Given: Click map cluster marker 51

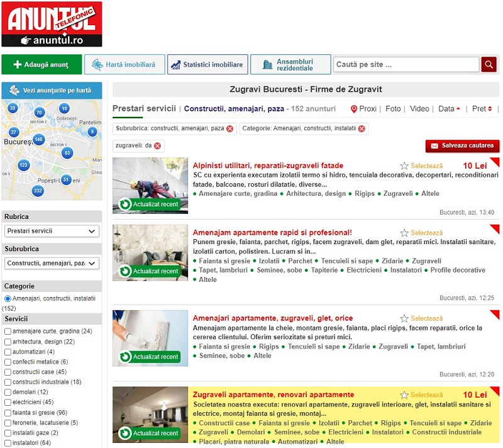Looking at the screenshot, I should [x=66, y=179].
